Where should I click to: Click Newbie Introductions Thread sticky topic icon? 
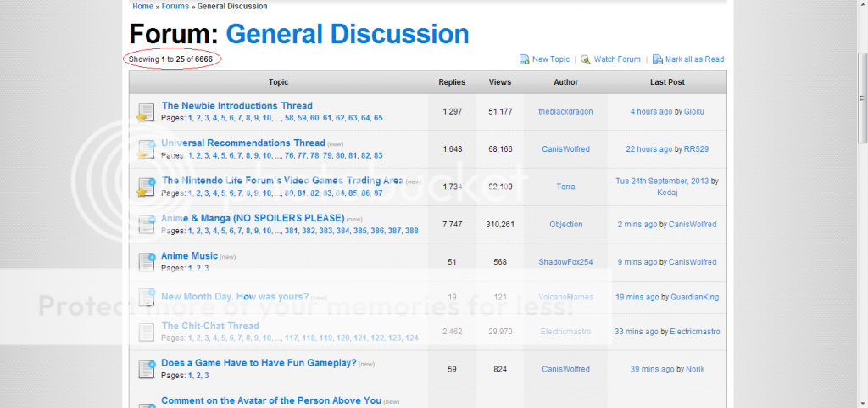pyautogui.click(x=146, y=112)
